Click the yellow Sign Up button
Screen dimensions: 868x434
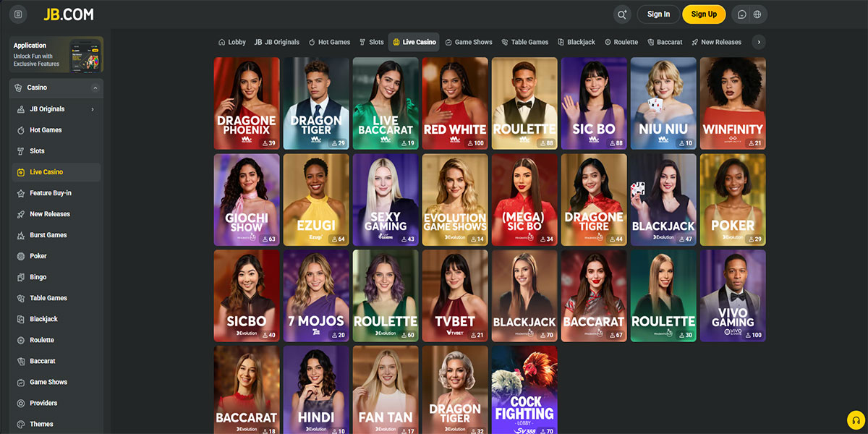click(x=703, y=14)
